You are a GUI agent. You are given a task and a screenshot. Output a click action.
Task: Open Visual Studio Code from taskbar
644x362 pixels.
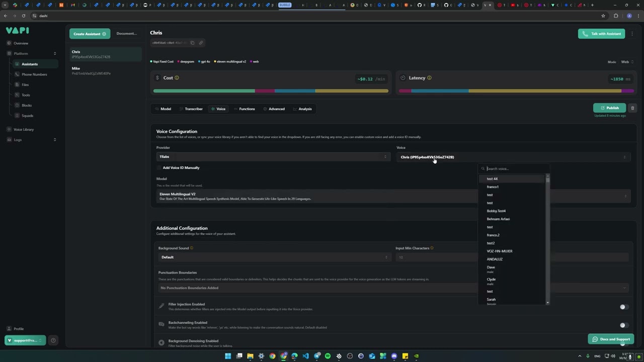click(x=305, y=356)
